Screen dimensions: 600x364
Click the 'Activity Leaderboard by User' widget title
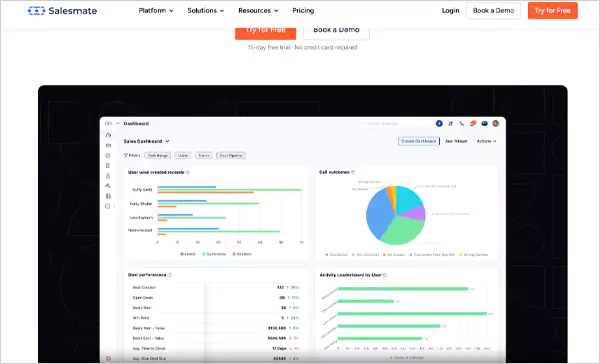[x=351, y=275]
